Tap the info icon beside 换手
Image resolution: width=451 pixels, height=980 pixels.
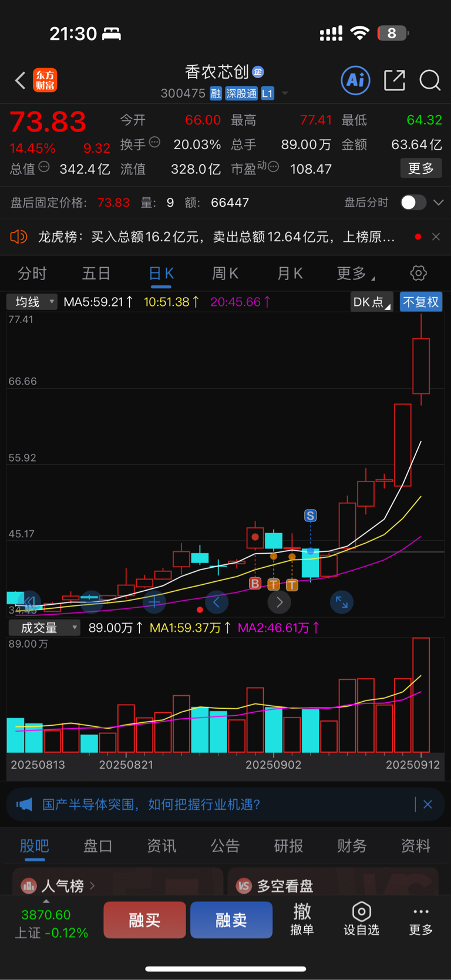point(154,142)
